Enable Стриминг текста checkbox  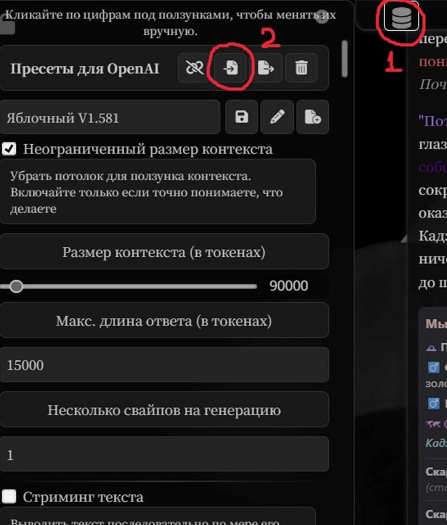click(9, 497)
